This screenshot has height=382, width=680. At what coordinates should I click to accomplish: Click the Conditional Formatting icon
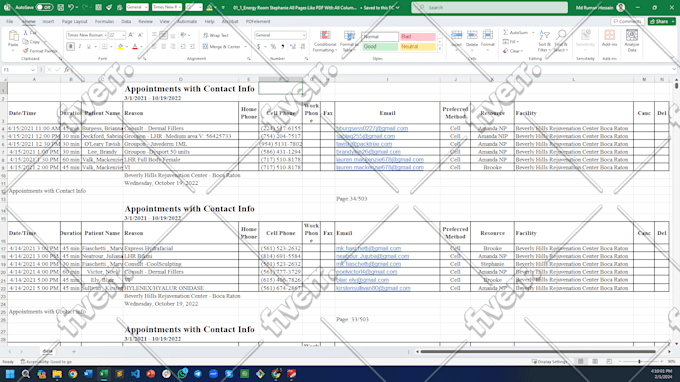click(x=325, y=36)
